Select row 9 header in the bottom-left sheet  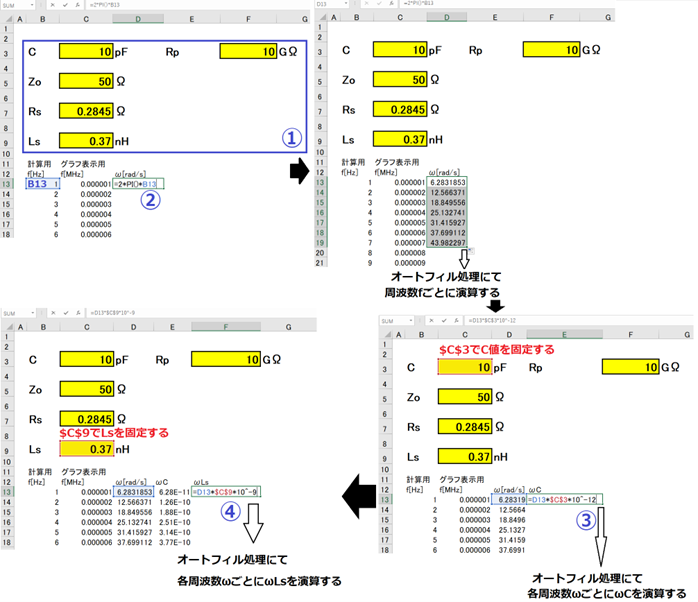coord(7,451)
